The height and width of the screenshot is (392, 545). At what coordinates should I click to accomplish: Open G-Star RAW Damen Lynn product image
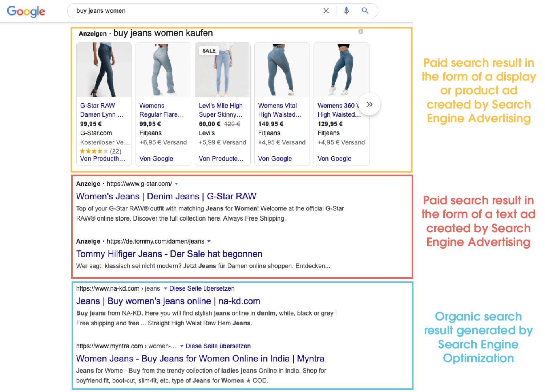tap(104, 70)
